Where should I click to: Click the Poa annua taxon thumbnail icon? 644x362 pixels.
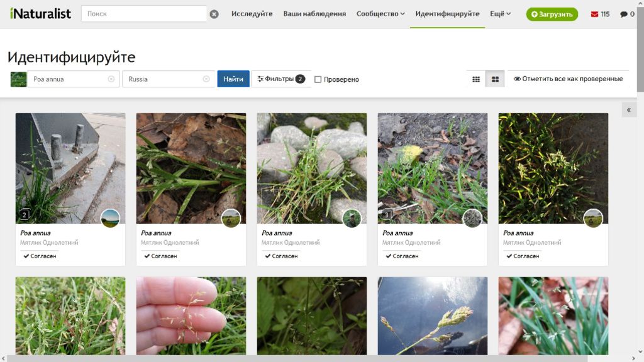click(18, 79)
